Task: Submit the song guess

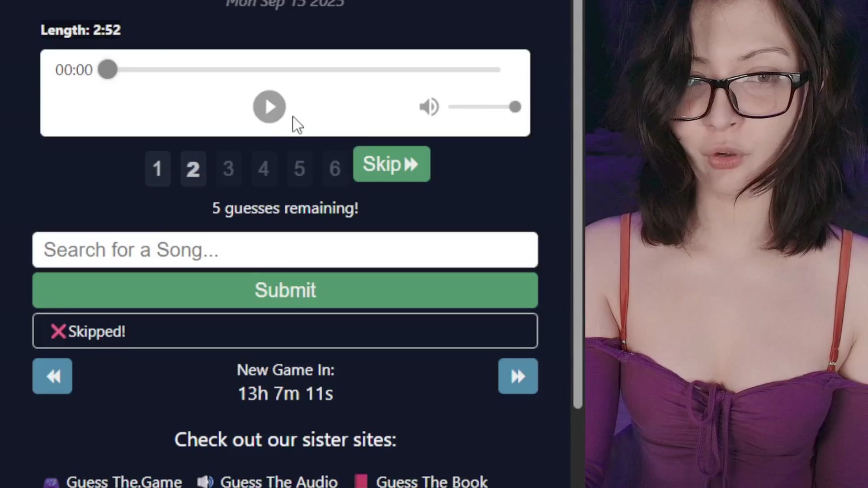Action: [x=285, y=290]
